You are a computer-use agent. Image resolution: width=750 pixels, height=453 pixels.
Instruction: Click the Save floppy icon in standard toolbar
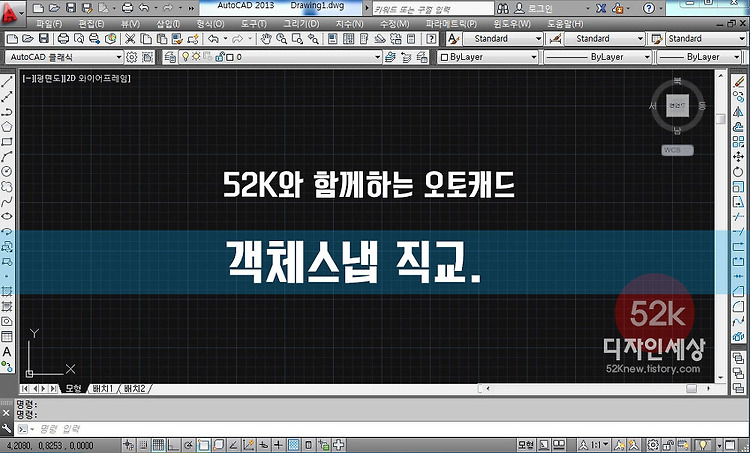tap(44, 39)
